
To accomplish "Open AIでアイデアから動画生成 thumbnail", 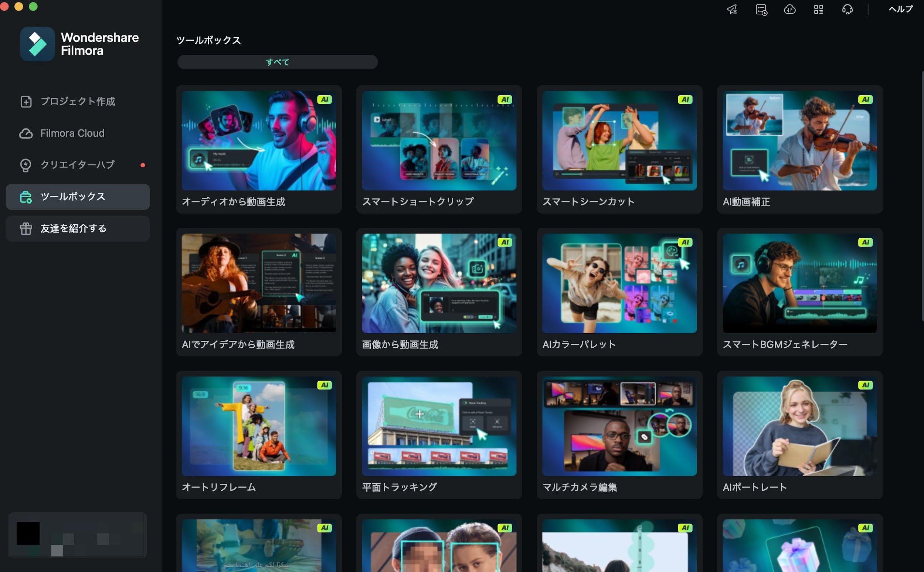I will point(259,283).
